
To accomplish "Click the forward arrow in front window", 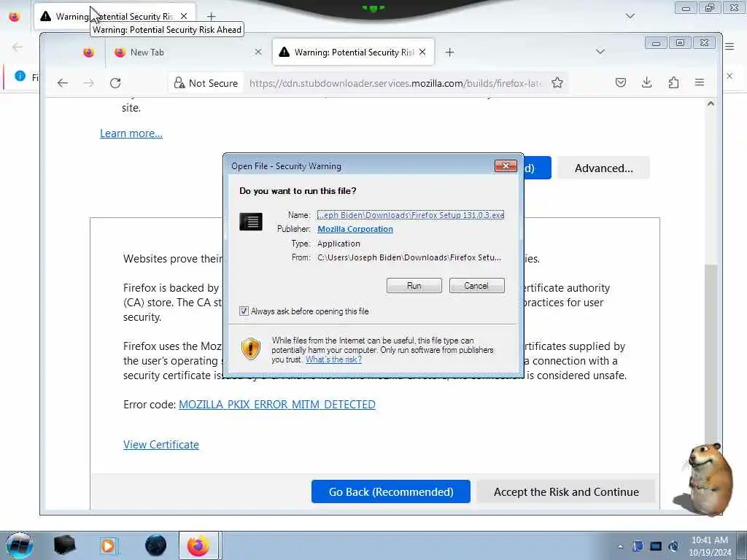I will pyautogui.click(x=88, y=83).
